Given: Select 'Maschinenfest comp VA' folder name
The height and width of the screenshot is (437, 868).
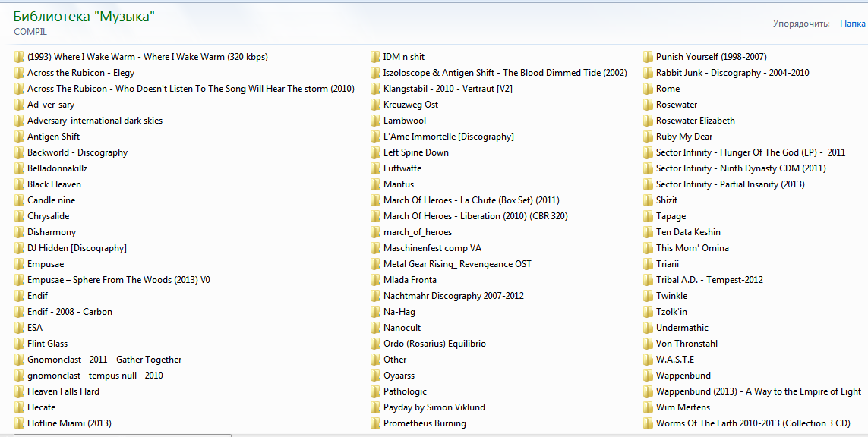Looking at the screenshot, I should pyautogui.click(x=432, y=248).
